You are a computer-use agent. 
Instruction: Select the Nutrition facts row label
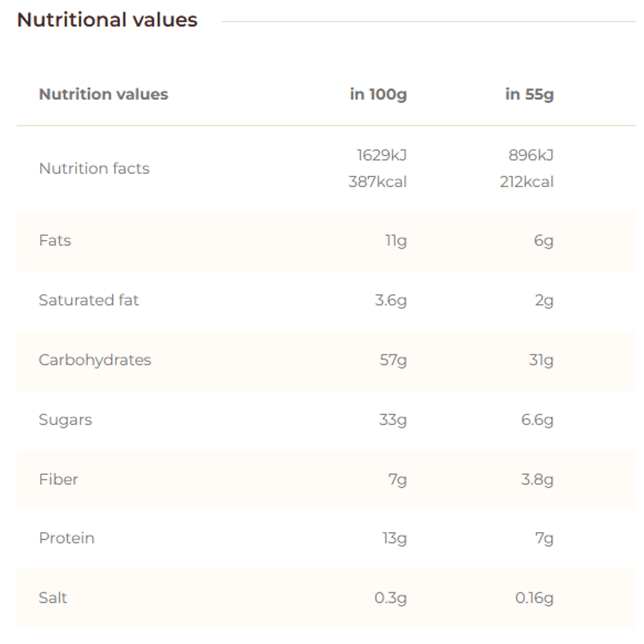94,168
